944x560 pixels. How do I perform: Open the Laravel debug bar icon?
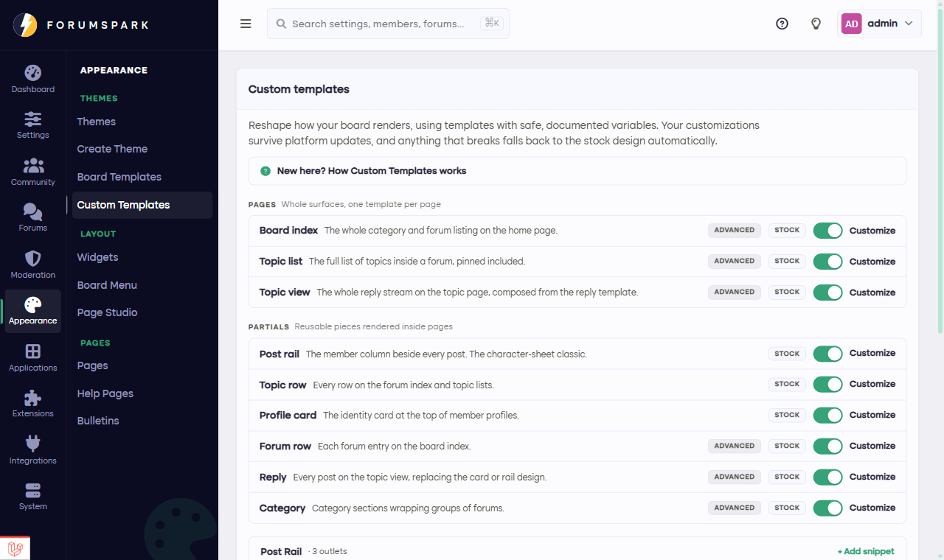(x=15, y=548)
